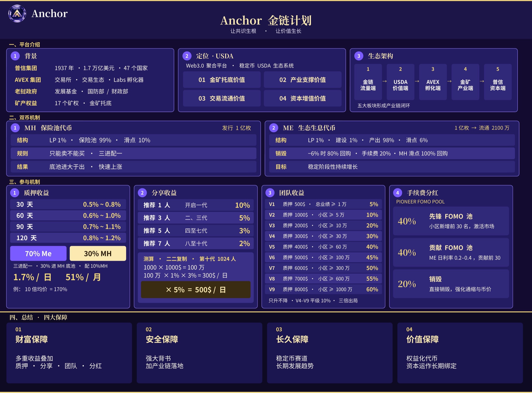The image size is (532, 393).
Task: Click the circled 3 badge beside 生态架构
Action: tap(359, 56)
